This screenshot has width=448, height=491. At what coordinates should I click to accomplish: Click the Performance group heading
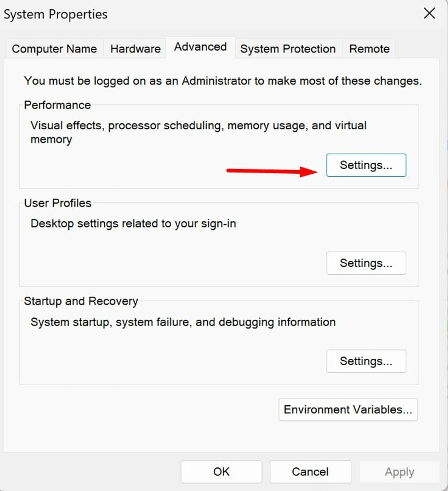(58, 105)
